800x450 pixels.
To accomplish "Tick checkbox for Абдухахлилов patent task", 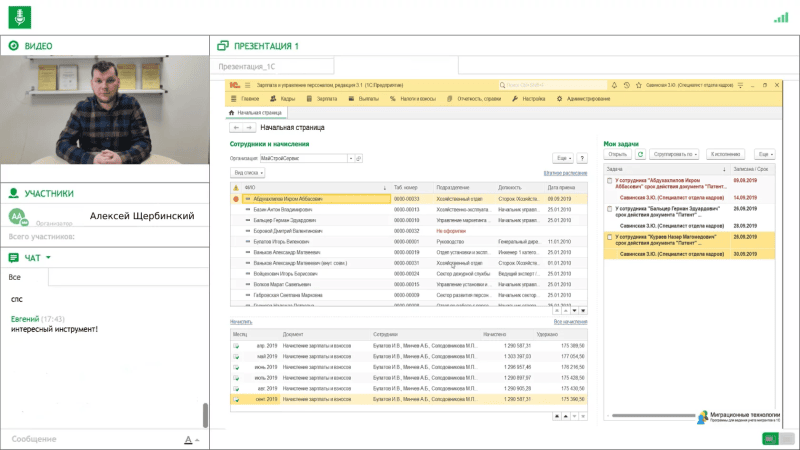I will click(610, 182).
